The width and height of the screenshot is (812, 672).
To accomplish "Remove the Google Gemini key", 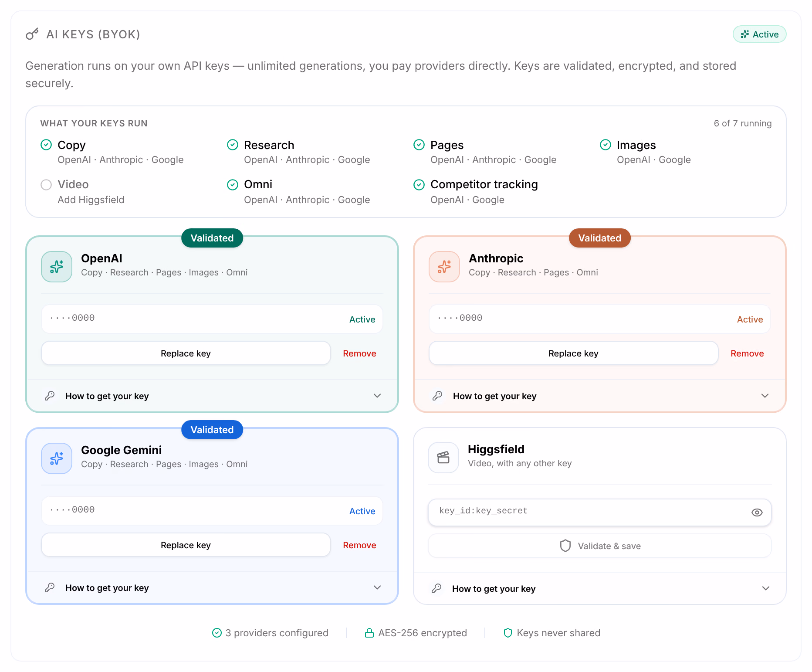I will pos(359,545).
